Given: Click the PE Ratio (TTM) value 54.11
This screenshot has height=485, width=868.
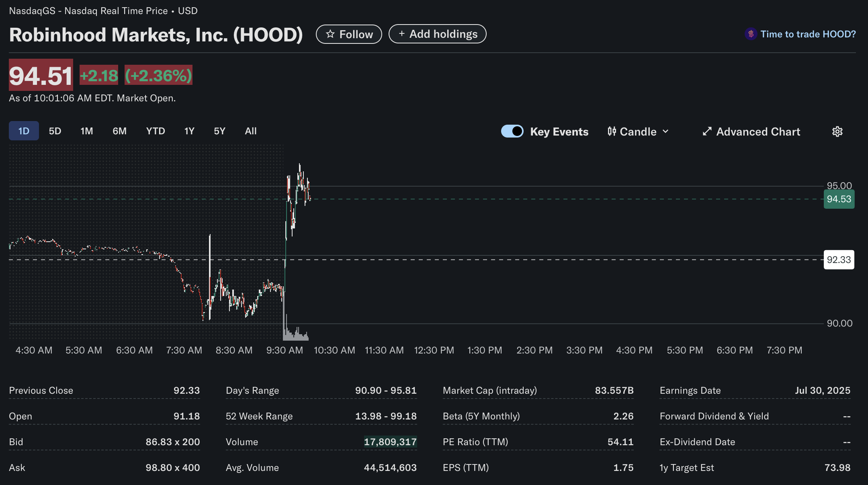Looking at the screenshot, I should pos(620,442).
